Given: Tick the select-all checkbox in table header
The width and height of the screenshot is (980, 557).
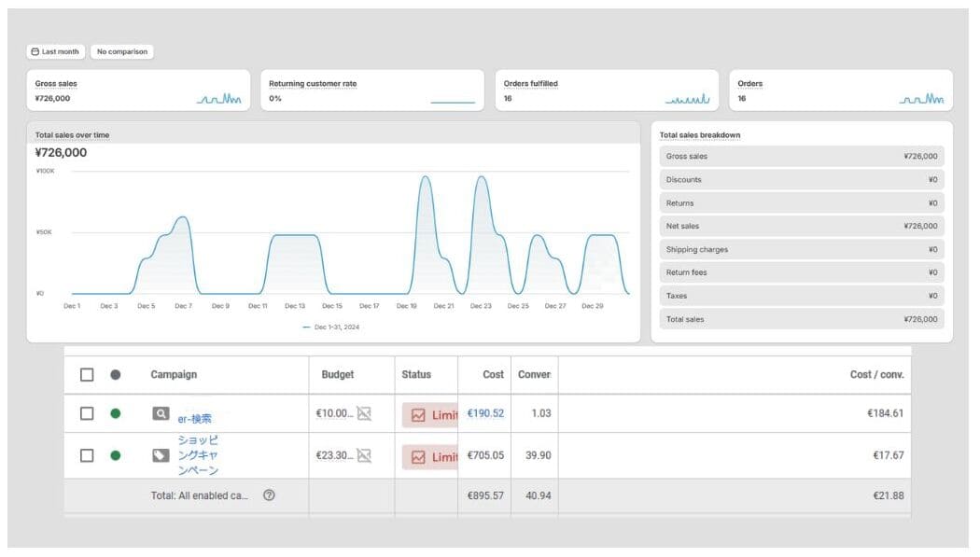Looking at the screenshot, I should [x=87, y=374].
